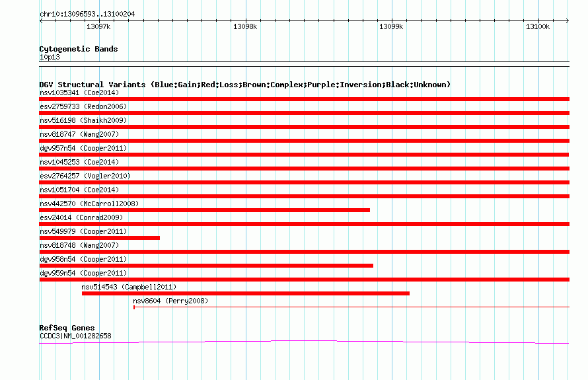
Task: Select the thin red line under nsv8604
Action: (x=351, y=307)
